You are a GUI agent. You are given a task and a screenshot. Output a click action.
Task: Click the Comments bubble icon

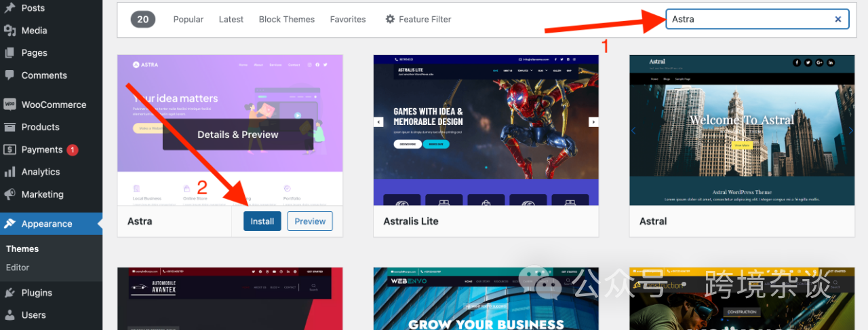click(x=10, y=75)
